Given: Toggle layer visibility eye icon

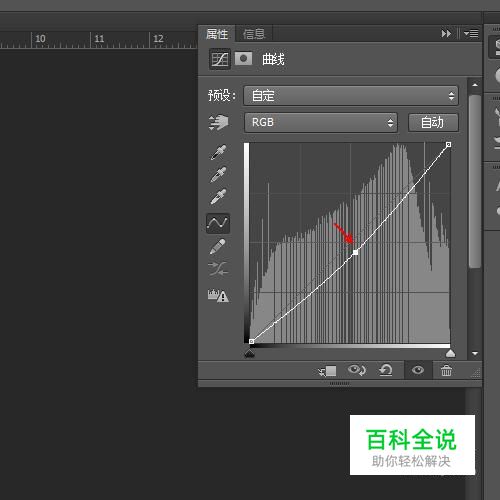Looking at the screenshot, I should [x=418, y=370].
